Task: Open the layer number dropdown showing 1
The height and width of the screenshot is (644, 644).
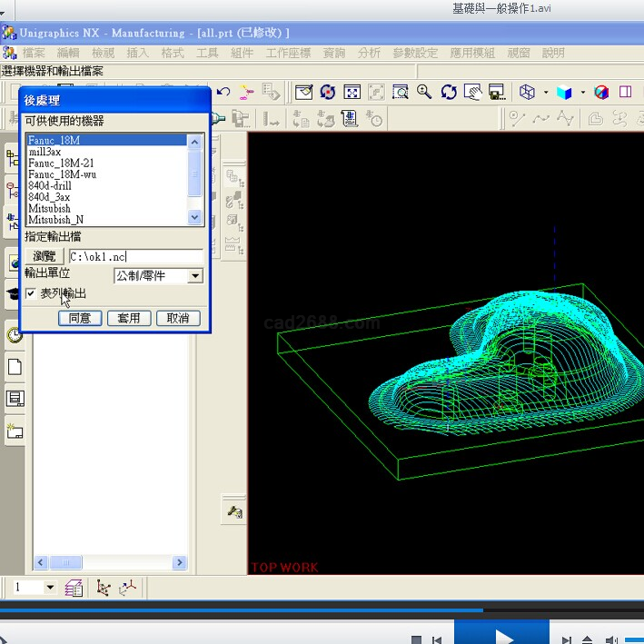Action: coord(49,588)
